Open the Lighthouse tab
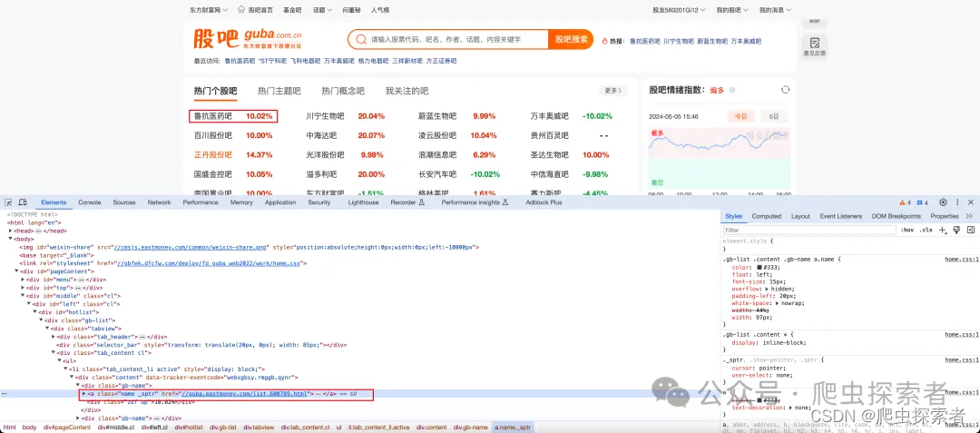The image size is (980, 433). tap(363, 202)
